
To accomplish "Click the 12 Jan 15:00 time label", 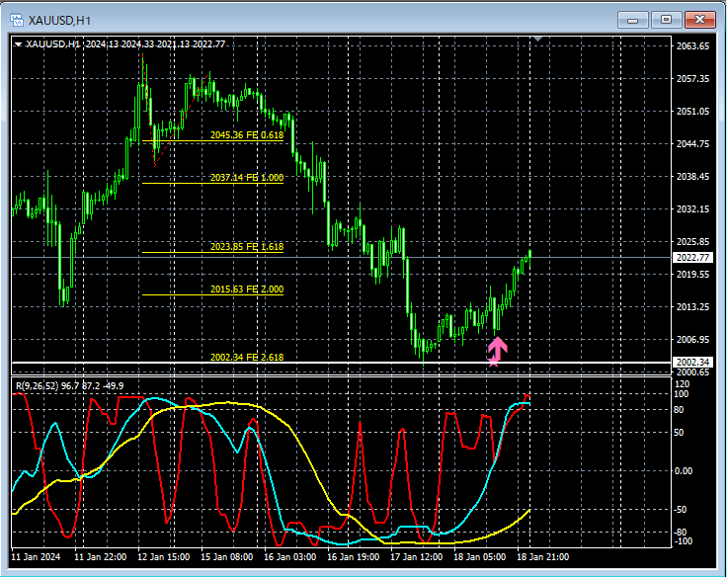I will (x=163, y=556).
